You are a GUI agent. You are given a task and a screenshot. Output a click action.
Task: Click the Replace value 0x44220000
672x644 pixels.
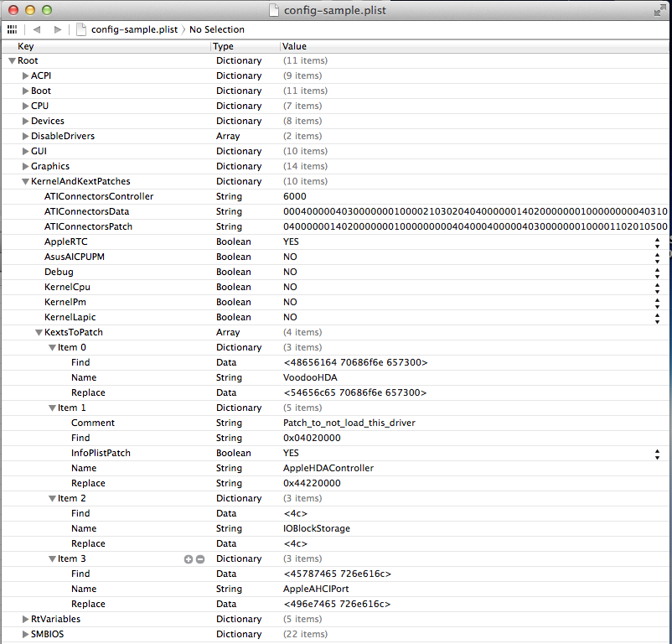(x=312, y=483)
